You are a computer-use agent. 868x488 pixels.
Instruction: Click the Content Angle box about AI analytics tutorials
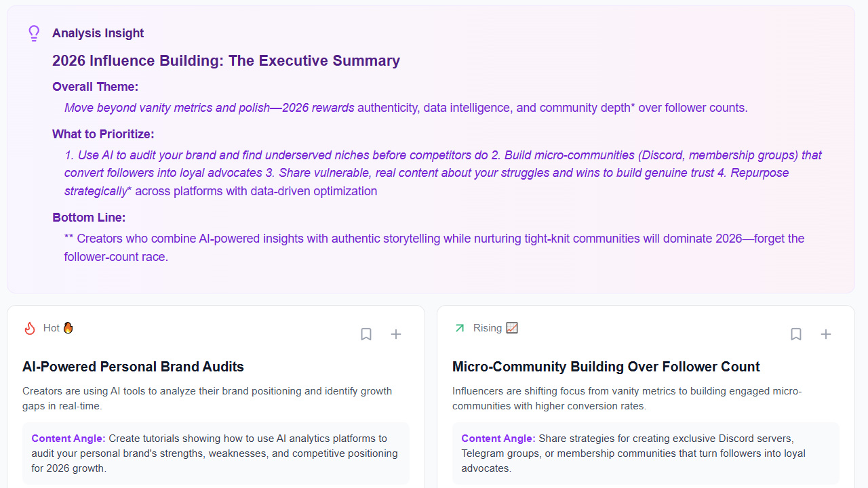[x=216, y=453]
